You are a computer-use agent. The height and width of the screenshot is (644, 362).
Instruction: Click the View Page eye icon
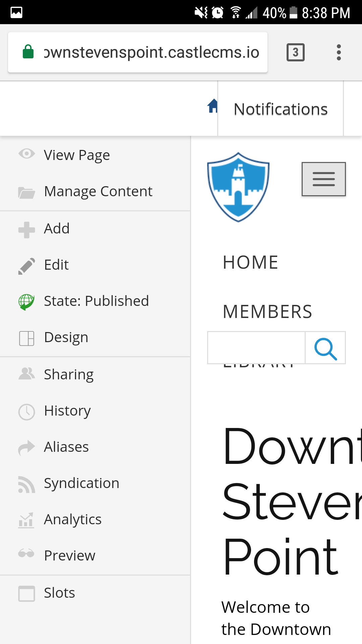[26, 154]
